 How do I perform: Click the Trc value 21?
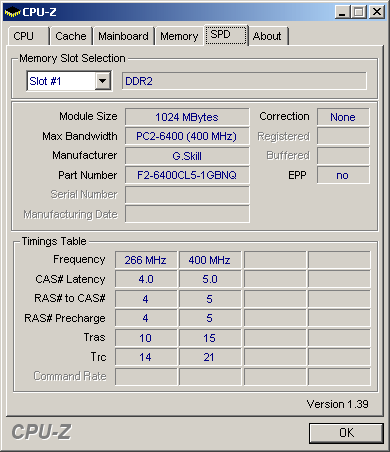tap(210, 357)
